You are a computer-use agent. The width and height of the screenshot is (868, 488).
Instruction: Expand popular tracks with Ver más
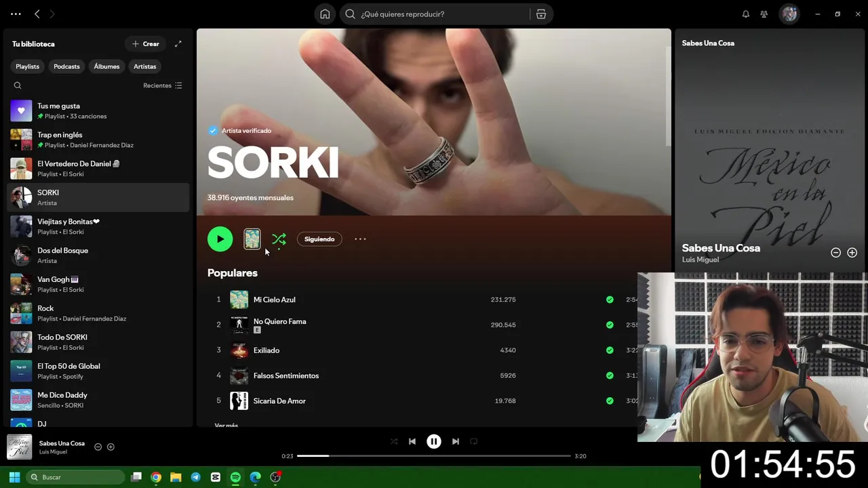tap(226, 425)
